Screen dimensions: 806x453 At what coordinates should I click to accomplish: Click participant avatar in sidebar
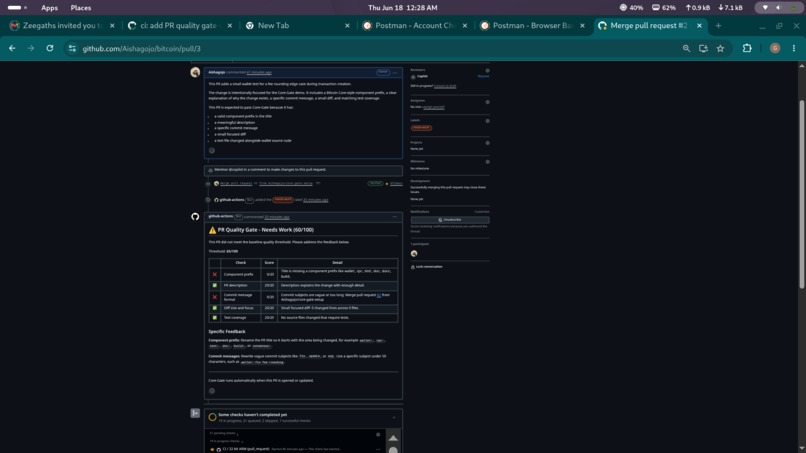pyautogui.click(x=414, y=253)
